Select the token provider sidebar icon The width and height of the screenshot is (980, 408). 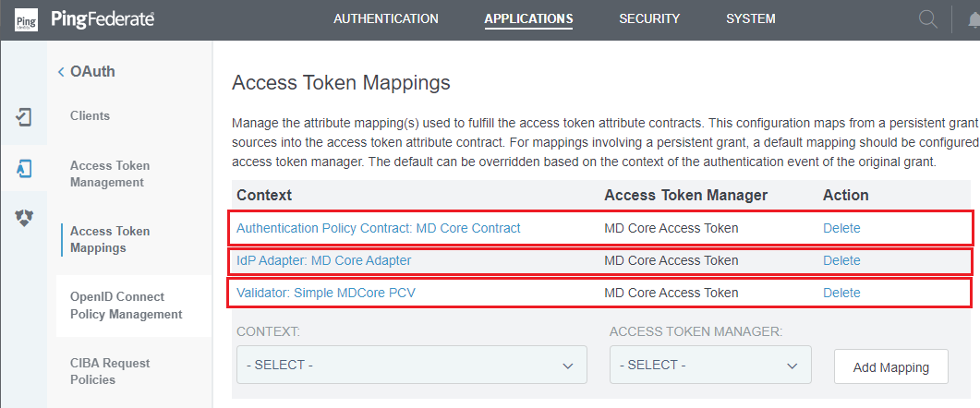coord(23,218)
